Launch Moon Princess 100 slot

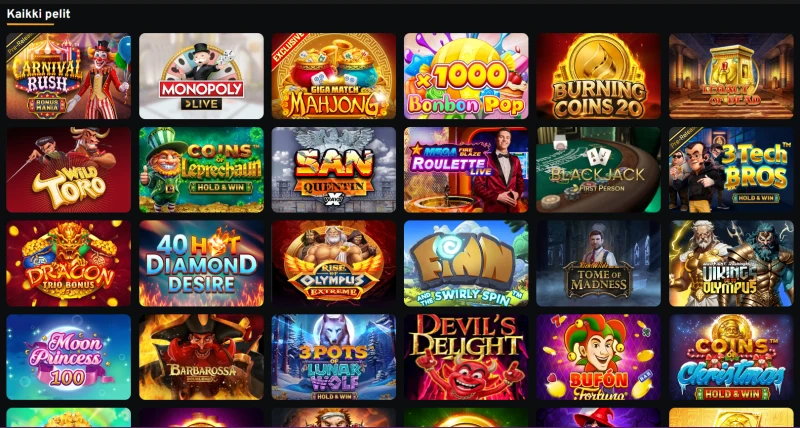coord(68,357)
